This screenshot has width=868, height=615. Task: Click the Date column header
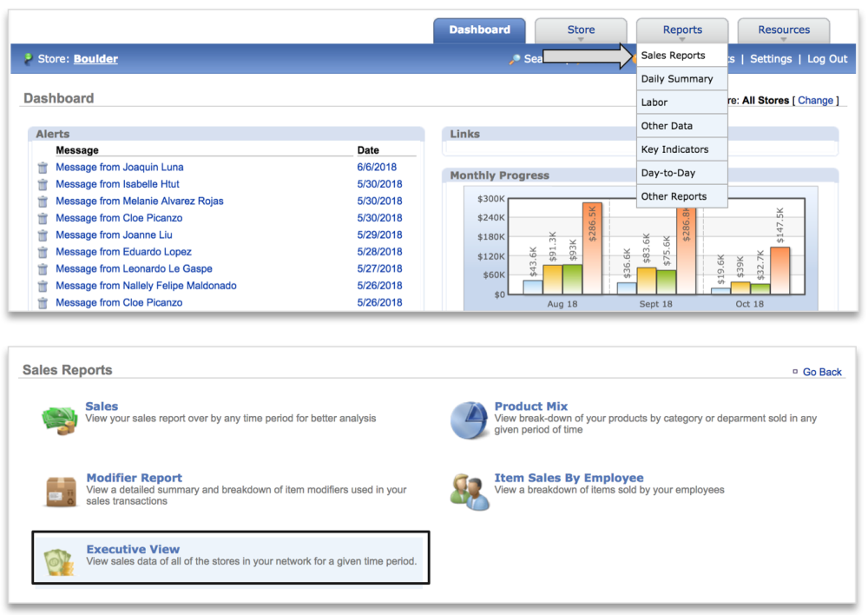[x=368, y=150]
